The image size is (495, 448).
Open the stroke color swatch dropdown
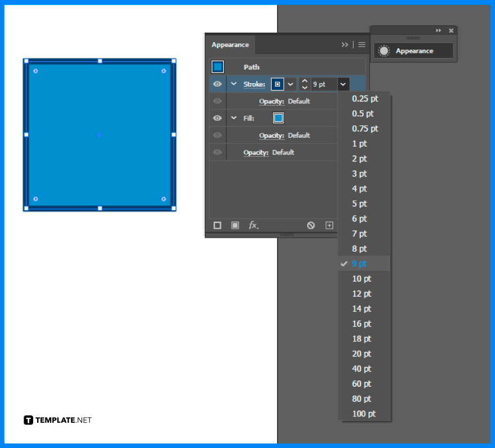coord(290,84)
